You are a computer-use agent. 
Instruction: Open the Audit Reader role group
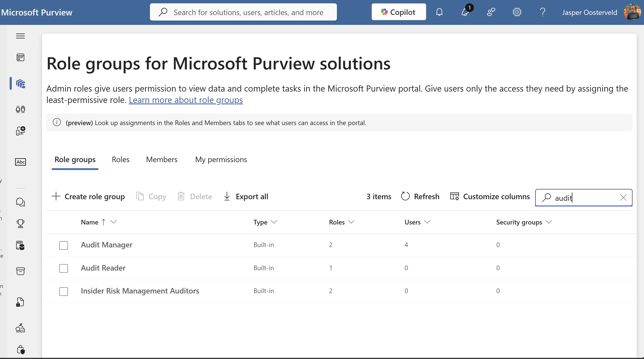(x=103, y=268)
